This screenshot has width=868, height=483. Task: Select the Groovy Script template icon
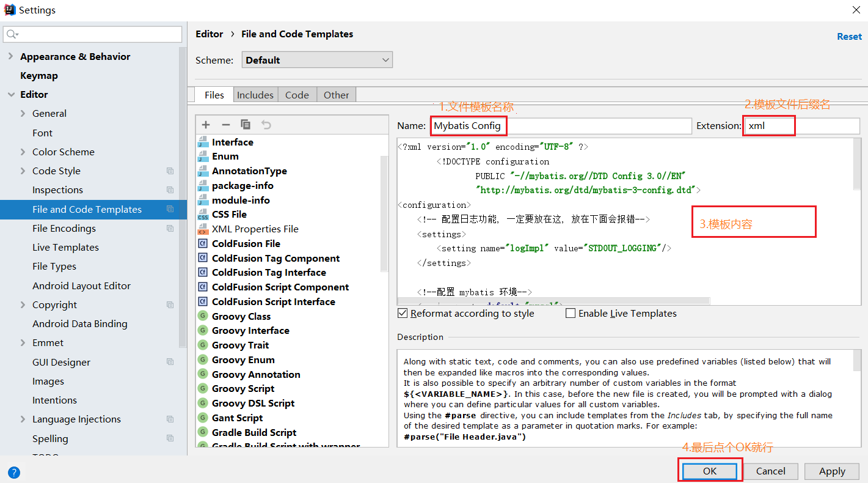pos(203,389)
